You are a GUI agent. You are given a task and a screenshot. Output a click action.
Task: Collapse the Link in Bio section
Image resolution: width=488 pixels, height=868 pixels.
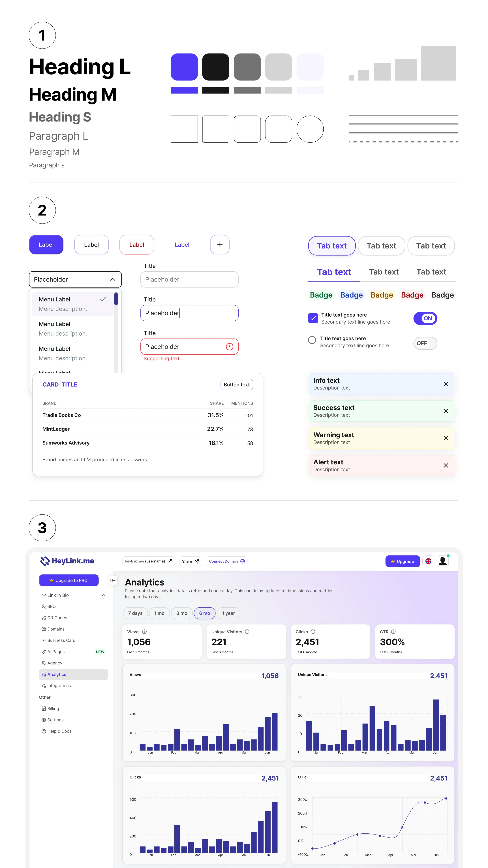pyautogui.click(x=103, y=595)
